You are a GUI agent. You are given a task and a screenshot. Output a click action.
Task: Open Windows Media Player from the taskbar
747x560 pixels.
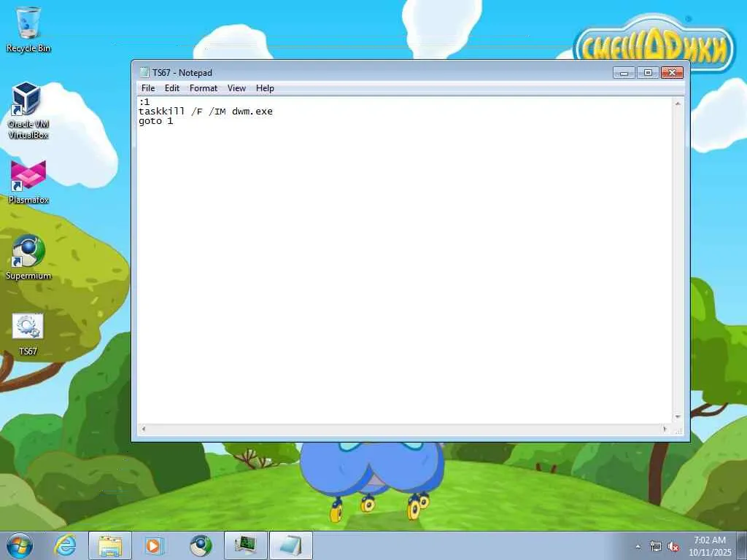(153, 545)
